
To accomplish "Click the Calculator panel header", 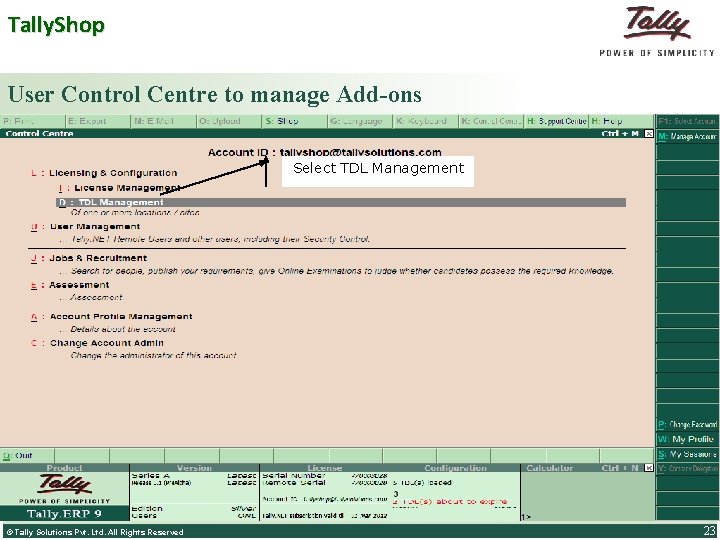I will pos(550,468).
